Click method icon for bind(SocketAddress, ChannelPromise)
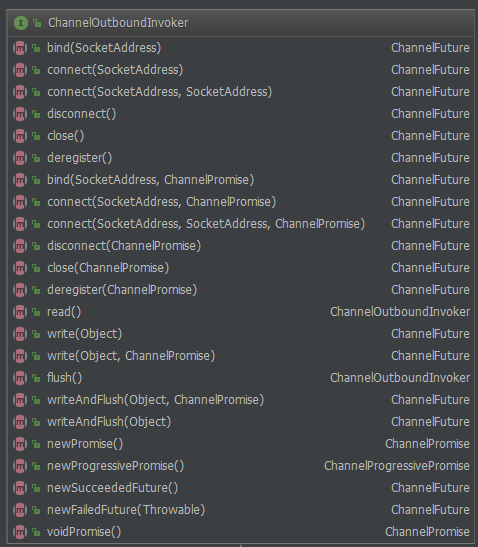This screenshot has height=547, width=478. coord(20,180)
